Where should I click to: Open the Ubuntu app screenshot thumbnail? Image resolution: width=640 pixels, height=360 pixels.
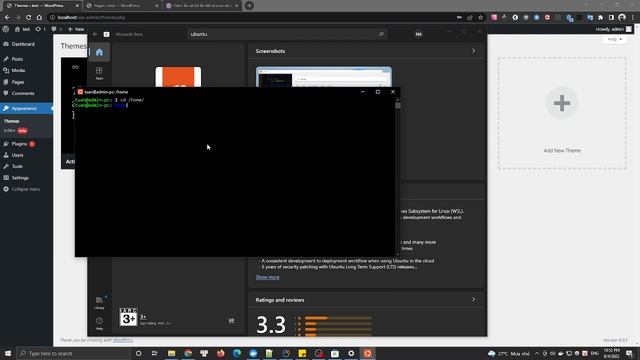(324, 77)
